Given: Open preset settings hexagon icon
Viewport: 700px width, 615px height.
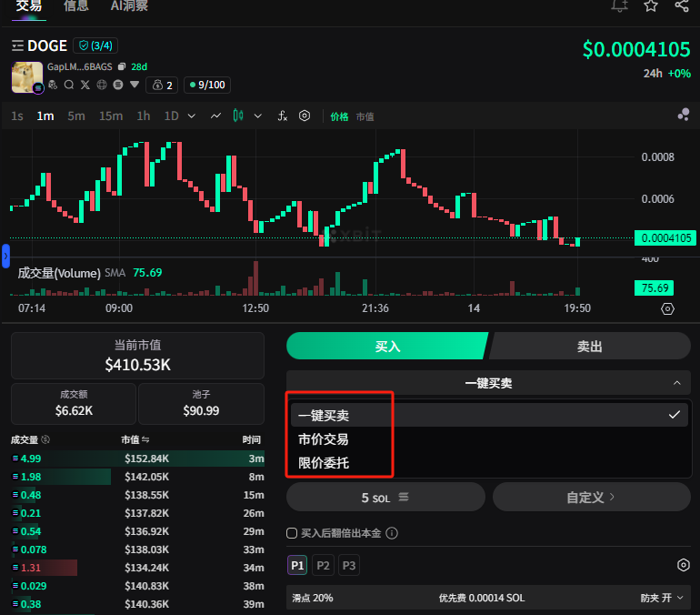Looking at the screenshot, I should pos(683,565).
